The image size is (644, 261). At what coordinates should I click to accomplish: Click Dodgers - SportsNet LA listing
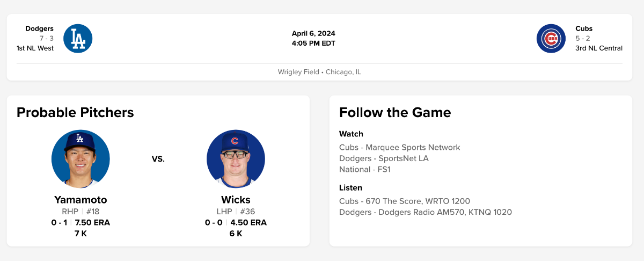[384, 158]
